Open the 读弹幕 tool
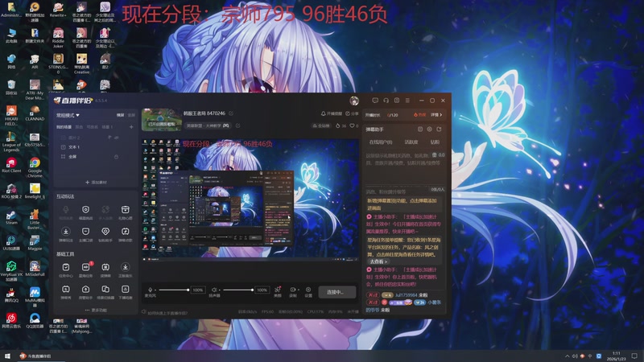The width and height of the screenshot is (644, 362). tap(105, 269)
